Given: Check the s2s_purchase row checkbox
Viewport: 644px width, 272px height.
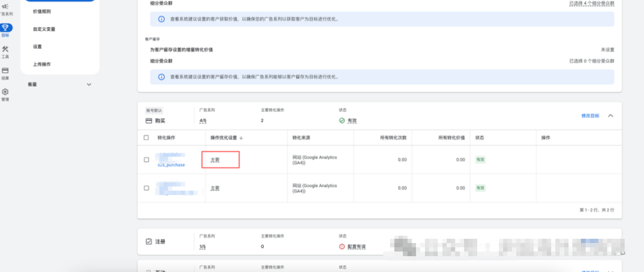Looking at the screenshot, I should 146,160.
